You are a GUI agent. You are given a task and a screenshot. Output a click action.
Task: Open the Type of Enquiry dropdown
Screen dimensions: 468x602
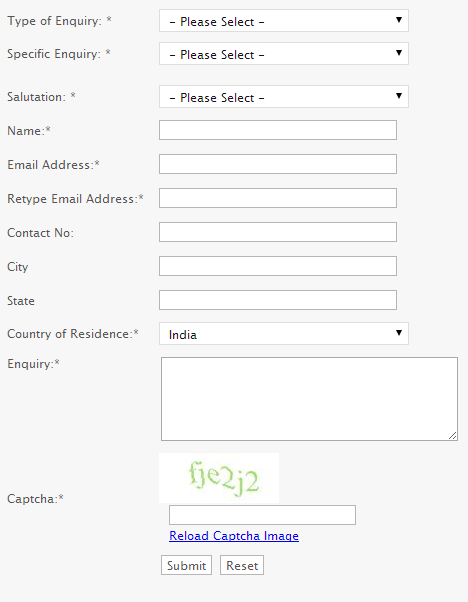[284, 21]
